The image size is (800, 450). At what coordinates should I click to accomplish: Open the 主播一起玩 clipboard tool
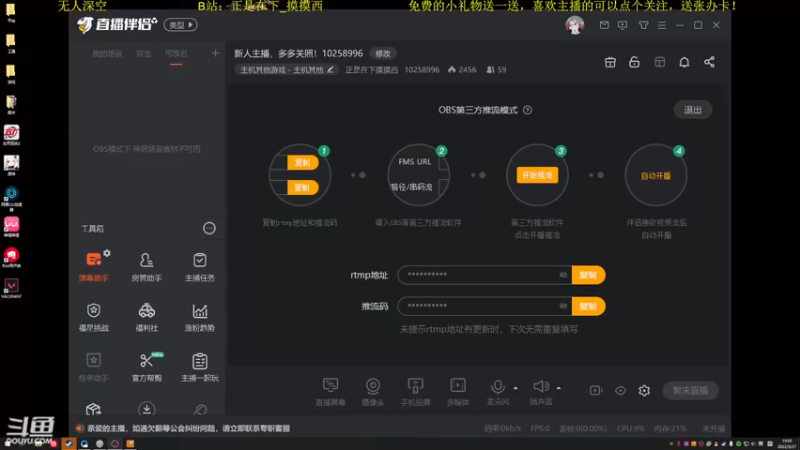[x=199, y=367]
